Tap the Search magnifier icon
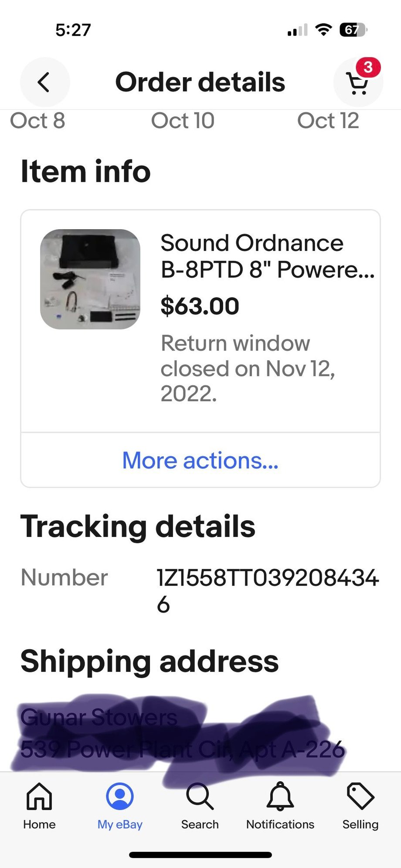Image resolution: width=401 pixels, height=868 pixels. tap(200, 797)
